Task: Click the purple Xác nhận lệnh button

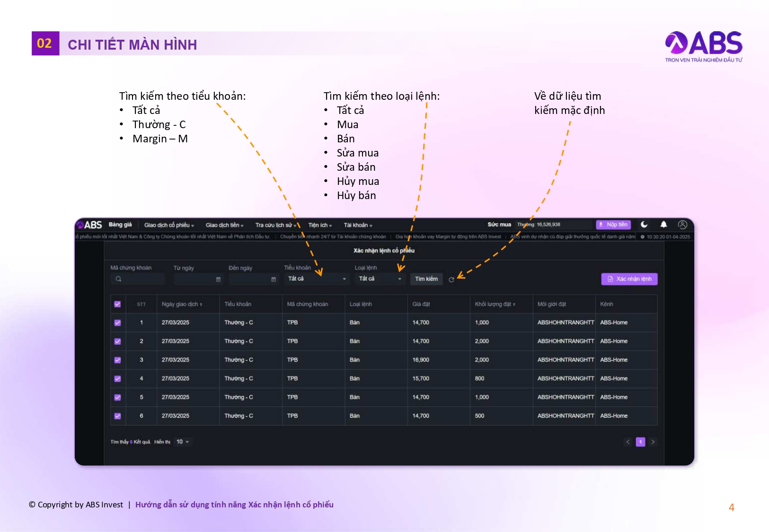Action: [629, 279]
